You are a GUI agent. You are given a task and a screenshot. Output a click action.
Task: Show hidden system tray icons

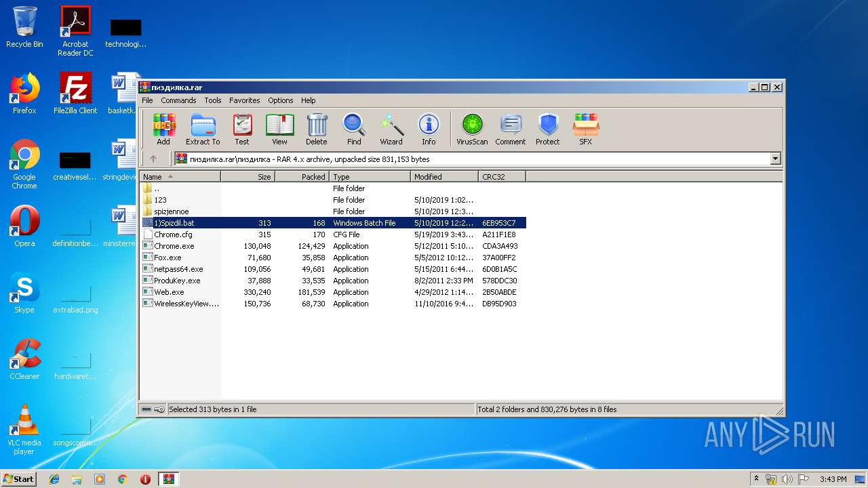757,479
